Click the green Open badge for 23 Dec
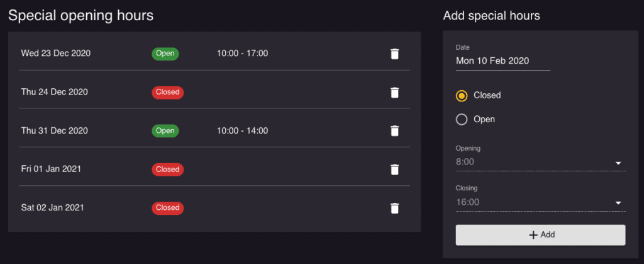Image resolution: width=644 pixels, height=264 pixels. [165, 54]
